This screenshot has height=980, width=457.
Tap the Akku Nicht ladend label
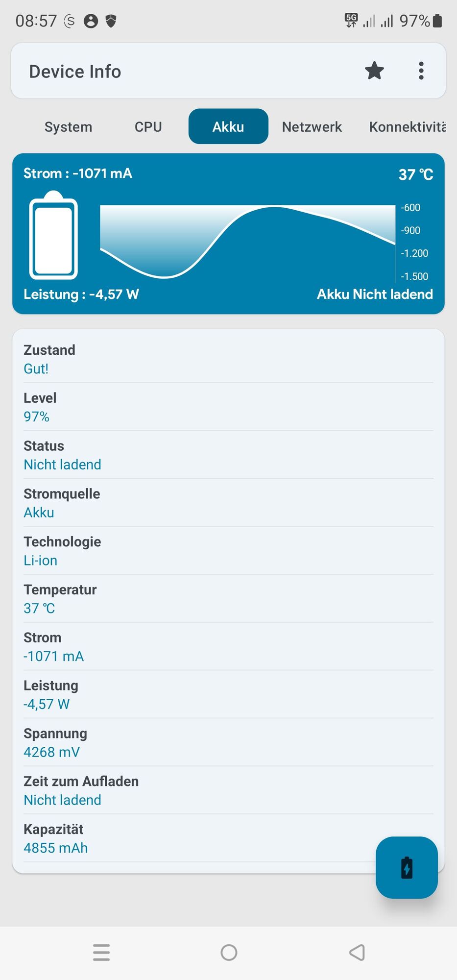pos(375,294)
